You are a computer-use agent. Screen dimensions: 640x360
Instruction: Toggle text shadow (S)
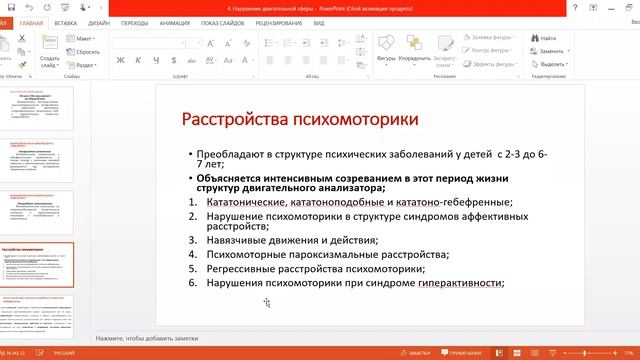coord(174,60)
